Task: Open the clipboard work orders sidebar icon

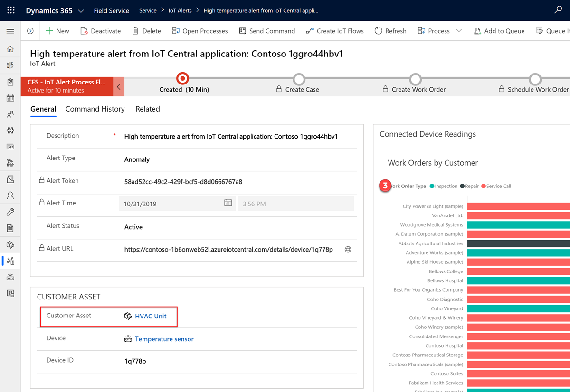Action: pyautogui.click(x=10, y=82)
